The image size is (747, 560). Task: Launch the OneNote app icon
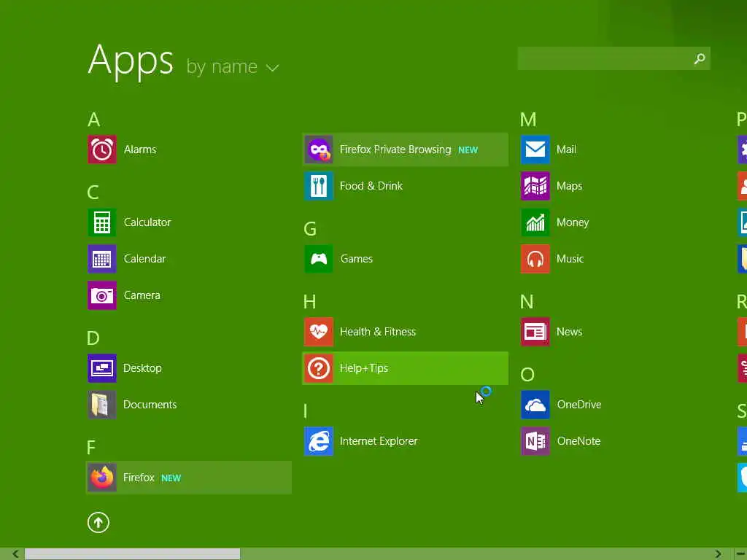(x=535, y=441)
